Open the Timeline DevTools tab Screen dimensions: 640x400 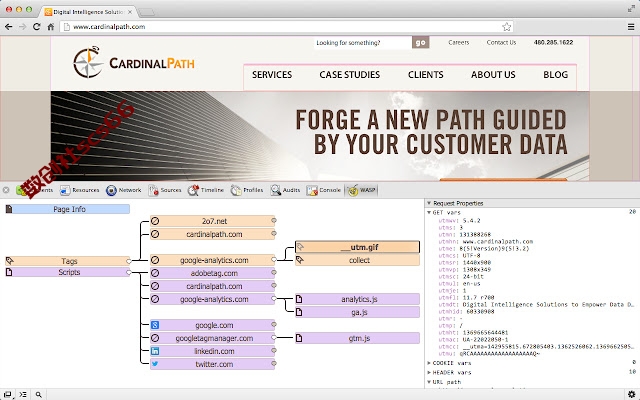click(x=206, y=190)
